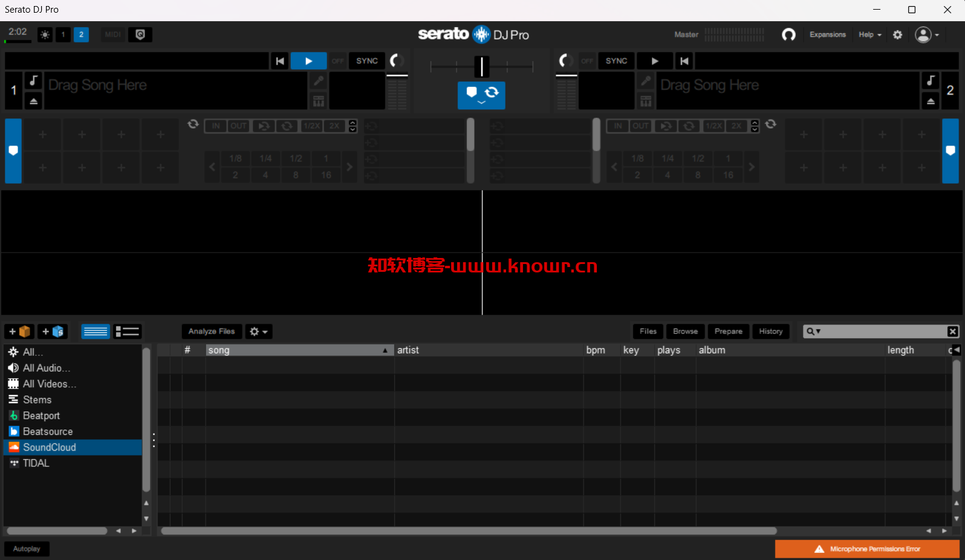Screen dimensions: 965x560
Task: Open the settings gear in top bar
Action: (898, 34)
